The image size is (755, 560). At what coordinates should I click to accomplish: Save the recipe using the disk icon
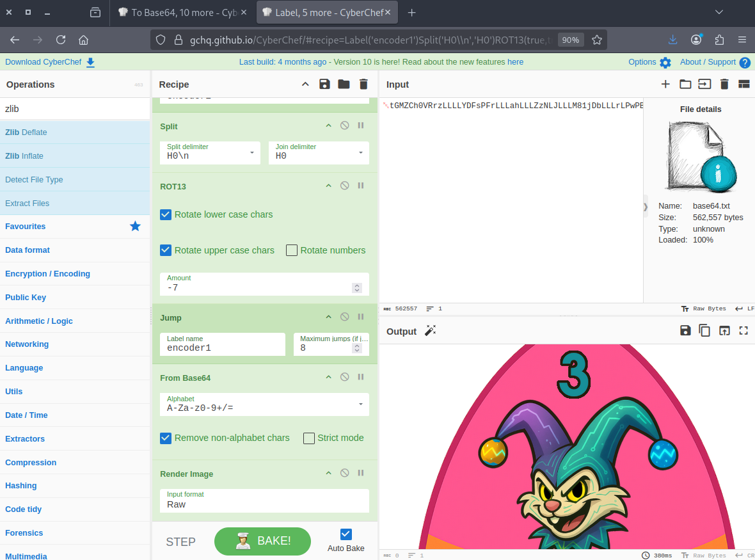(x=324, y=84)
